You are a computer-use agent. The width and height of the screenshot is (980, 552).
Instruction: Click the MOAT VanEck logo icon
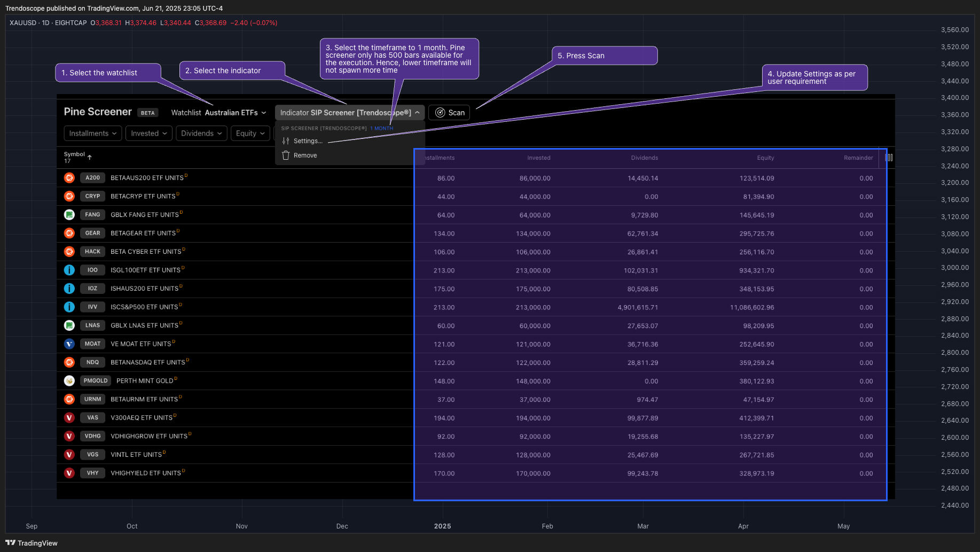coord(69,344)
